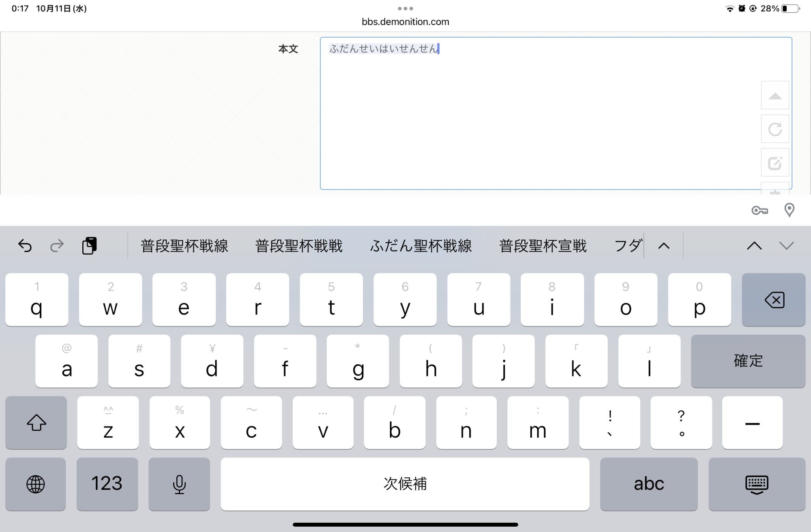811x532 pixels.
Task: Go to the previous form field
Action: [754, 246]
